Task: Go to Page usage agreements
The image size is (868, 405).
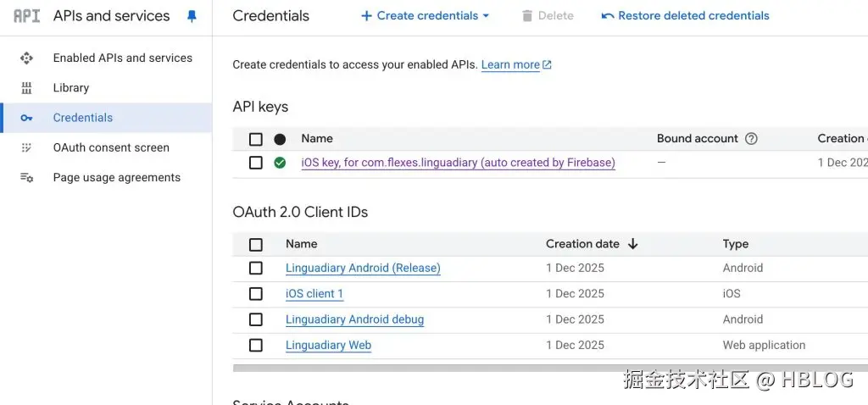Action: click(x=116, y=178)
